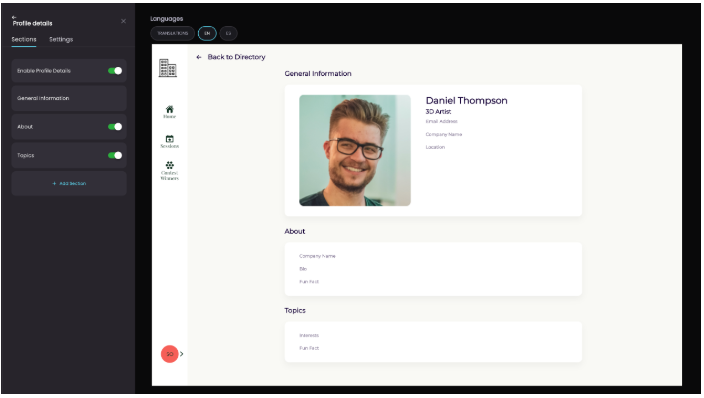Open Sessions in preview sidebar
The height and width of the screenshot is (398, 704).
[169, 142]
